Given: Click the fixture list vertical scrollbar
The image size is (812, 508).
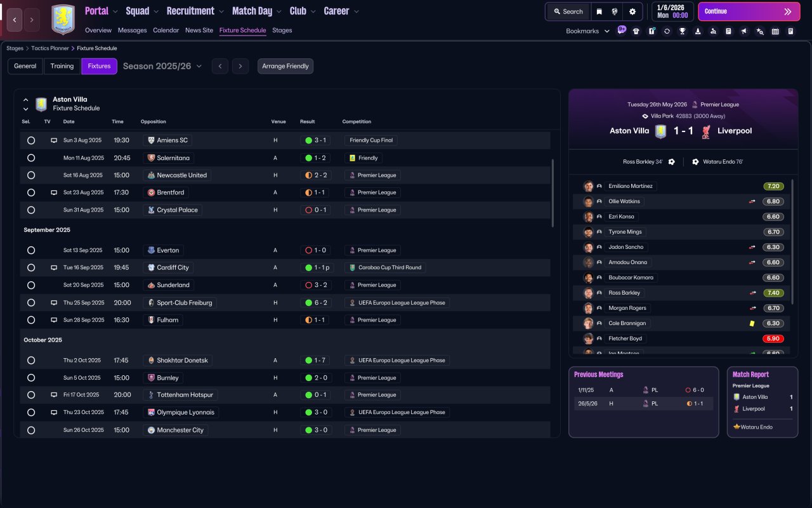Looking at the screenshot, I should point(553,193).
